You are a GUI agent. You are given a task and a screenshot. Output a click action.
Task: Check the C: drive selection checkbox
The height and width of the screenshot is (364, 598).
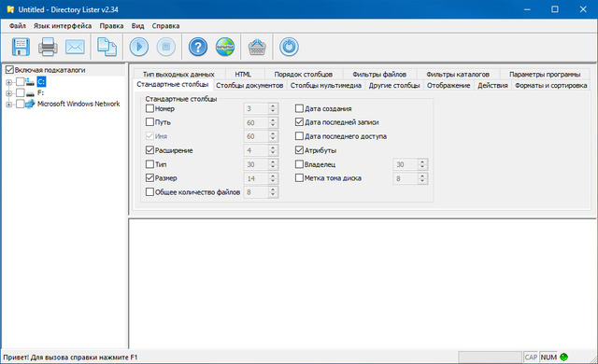coord(21,81)
